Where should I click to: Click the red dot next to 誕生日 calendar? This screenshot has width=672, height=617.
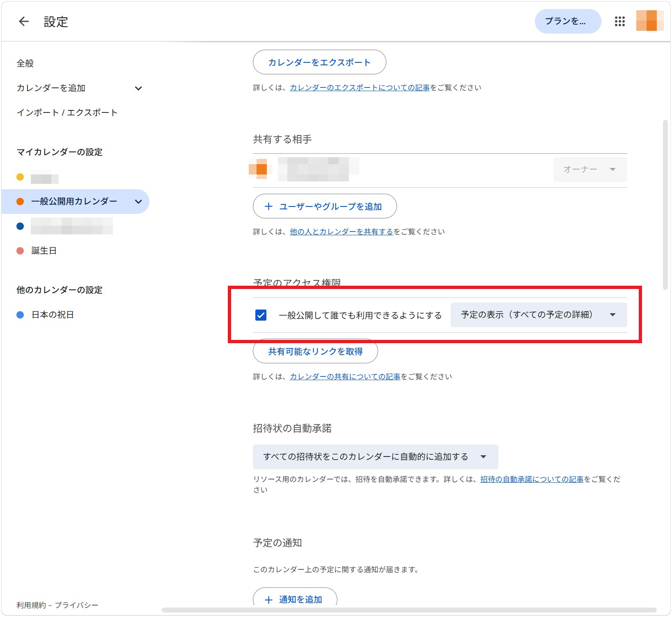20,250
